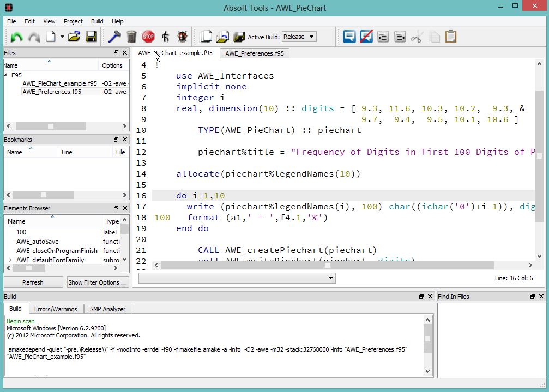
Task: Open the Project menu
Action: click(x=73, y=21)
